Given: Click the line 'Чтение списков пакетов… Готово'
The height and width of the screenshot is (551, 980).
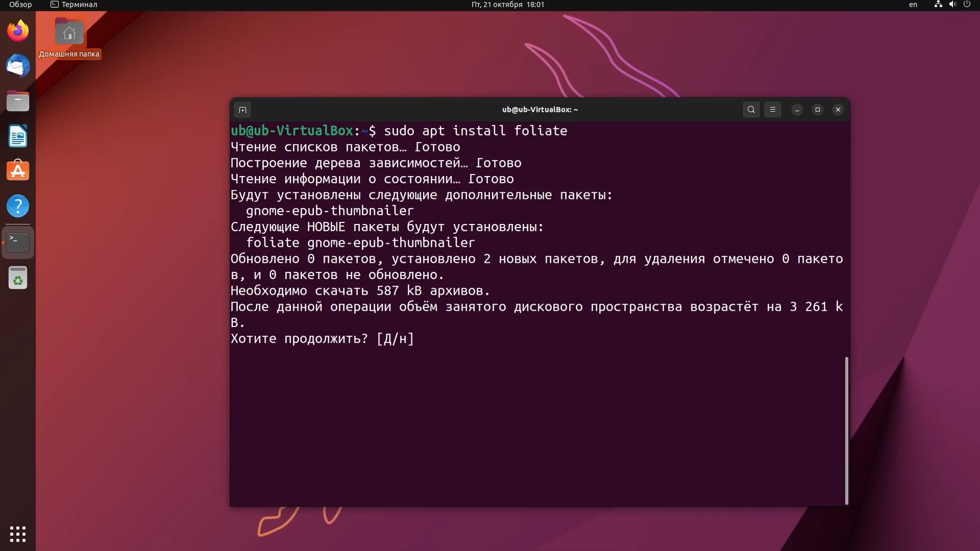Looking at the screenshot, I should point(346,147).
